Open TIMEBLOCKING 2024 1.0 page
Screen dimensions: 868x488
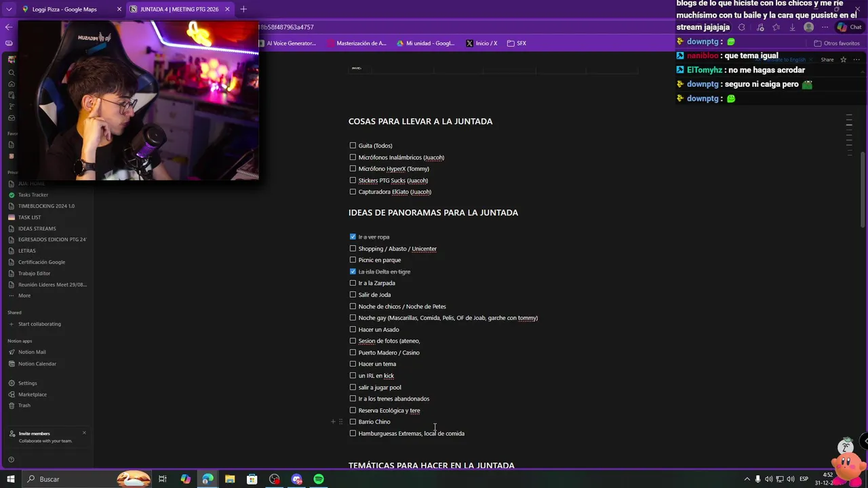pos(47,206)
